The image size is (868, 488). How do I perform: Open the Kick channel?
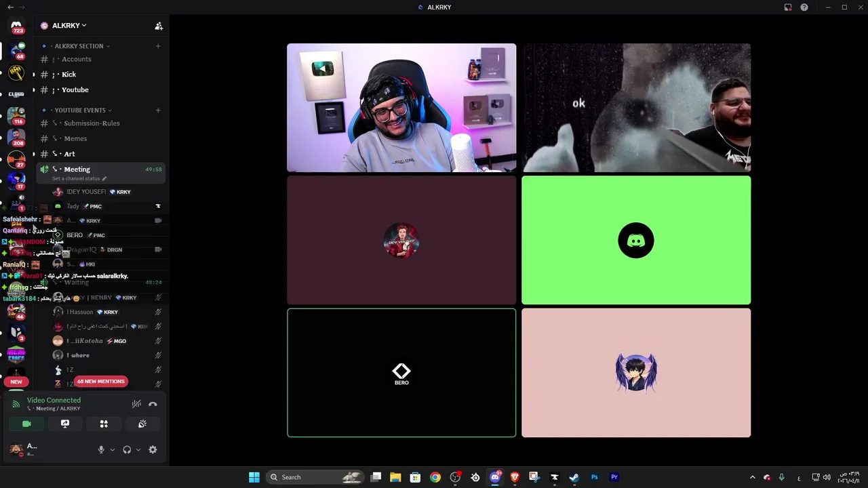[100, 75]
